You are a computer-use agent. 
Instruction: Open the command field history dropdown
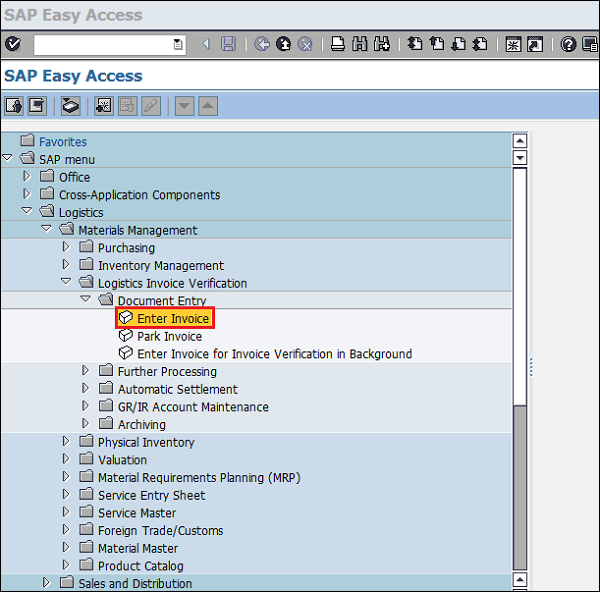[178, 45]
